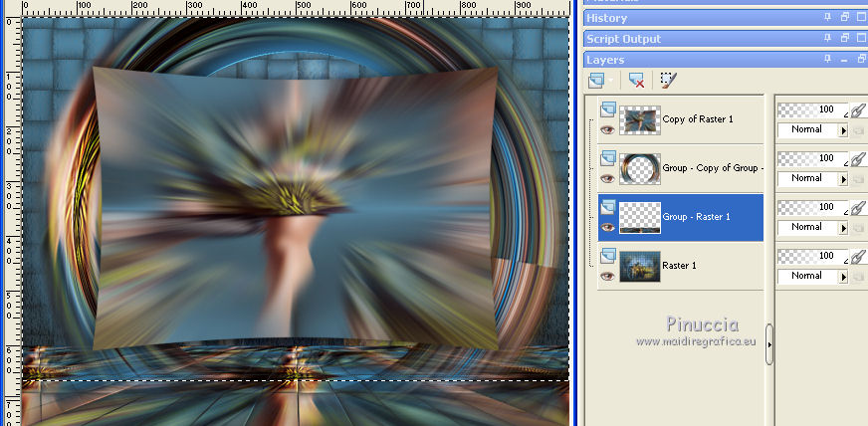Click the History panel restore icon

(845, 17)
